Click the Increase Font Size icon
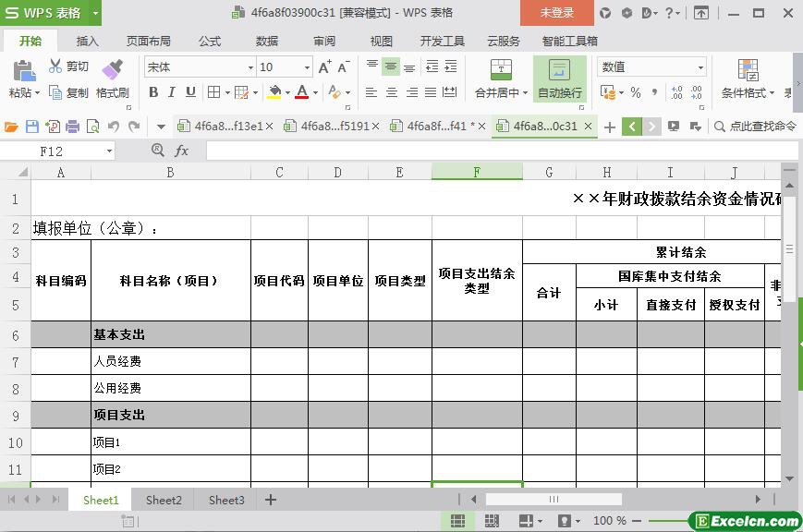 click(x=324, y=67)
